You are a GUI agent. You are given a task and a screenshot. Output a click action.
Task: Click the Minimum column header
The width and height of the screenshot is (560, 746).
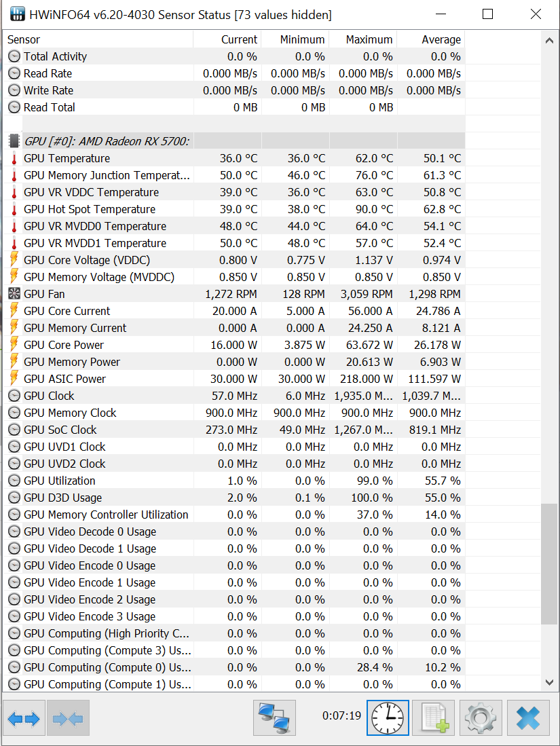coord(295,39)
